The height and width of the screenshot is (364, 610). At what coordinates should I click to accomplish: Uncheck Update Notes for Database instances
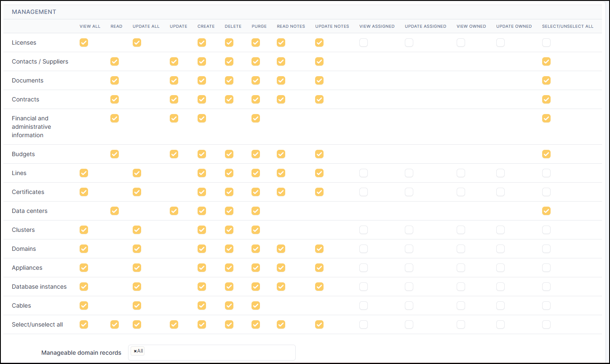pos(319,287)
